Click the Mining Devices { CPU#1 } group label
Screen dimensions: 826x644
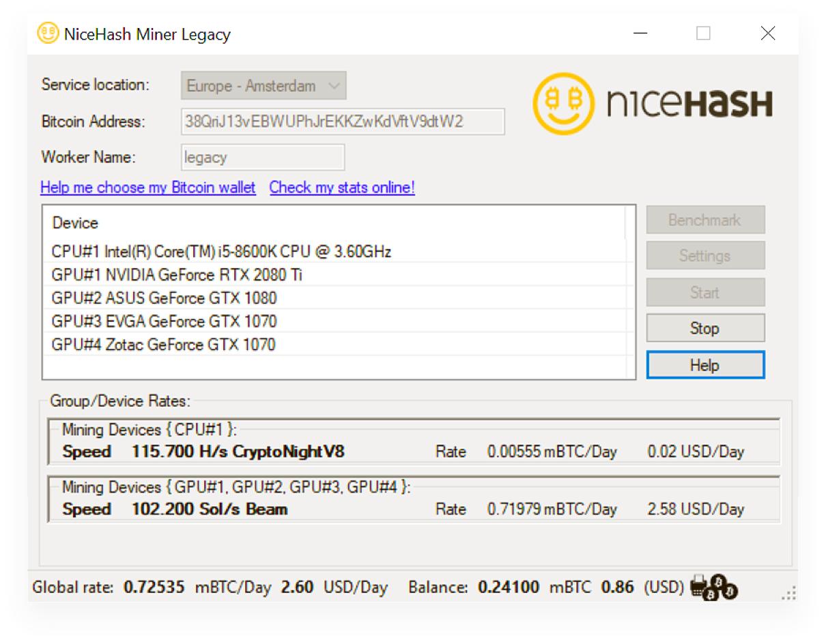click(x=149, y=430)
